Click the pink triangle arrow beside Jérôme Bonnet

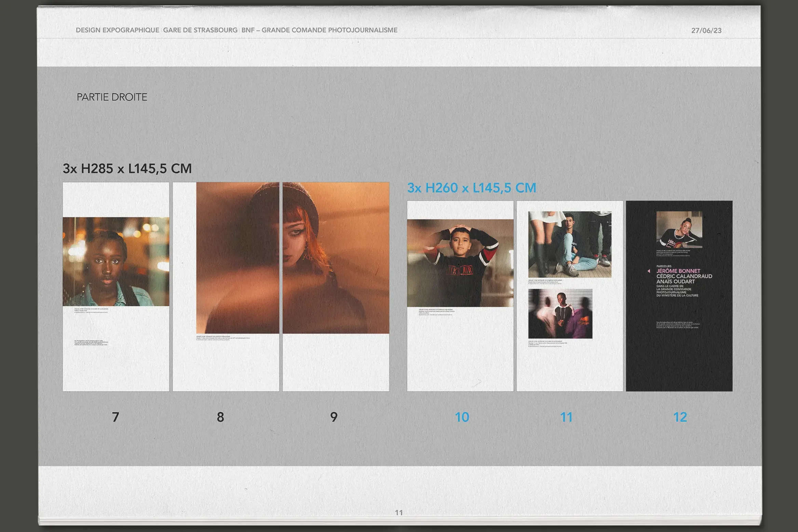[649, 271]
